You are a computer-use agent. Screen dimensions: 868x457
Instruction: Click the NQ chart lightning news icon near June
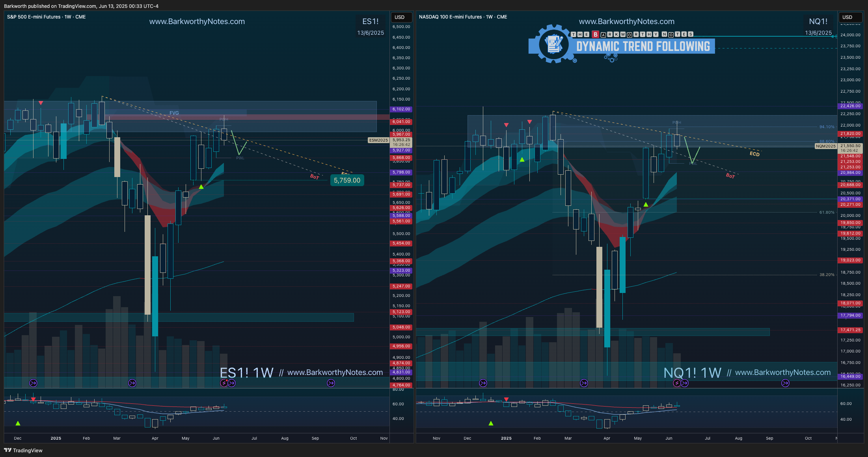(x=677, y=383)
